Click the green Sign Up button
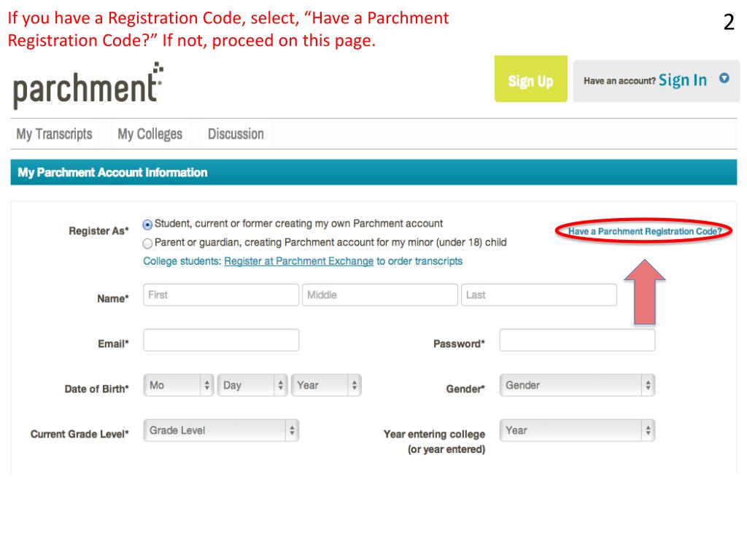The height and width of the screenshot is (560, 747). (530, 79)
